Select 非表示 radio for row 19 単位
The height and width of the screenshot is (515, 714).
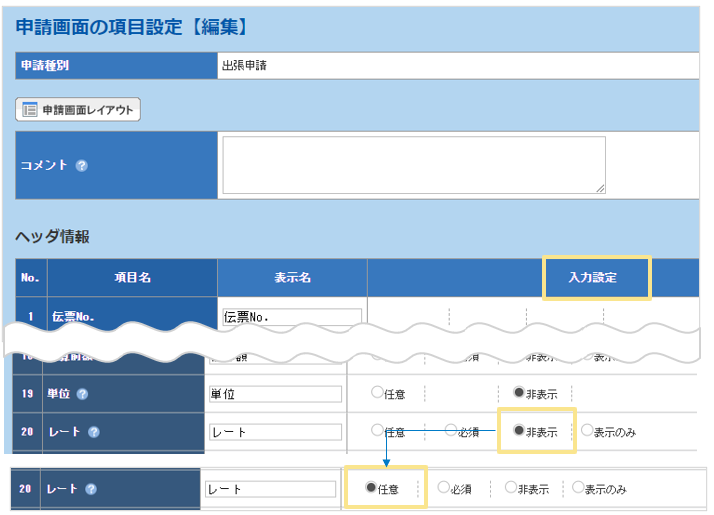point(518,394)
